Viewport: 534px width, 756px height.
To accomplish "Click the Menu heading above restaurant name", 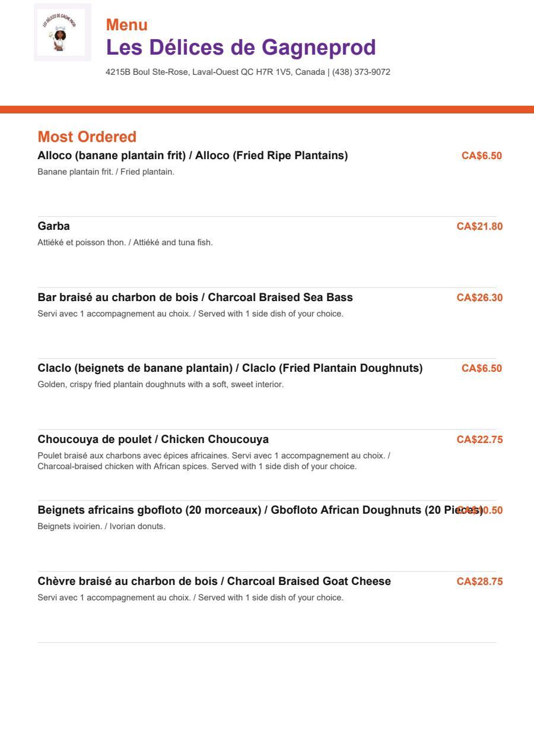I will 127,25.
